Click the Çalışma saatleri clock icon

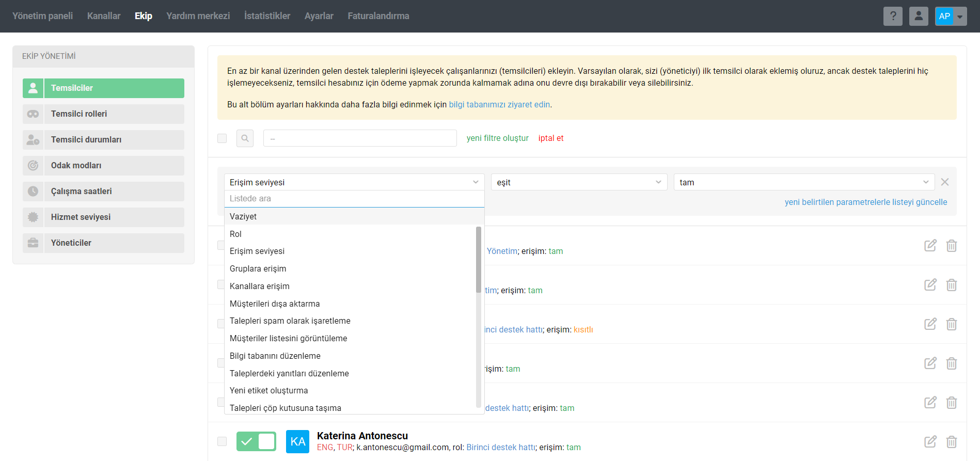click(x=33, y=192)
